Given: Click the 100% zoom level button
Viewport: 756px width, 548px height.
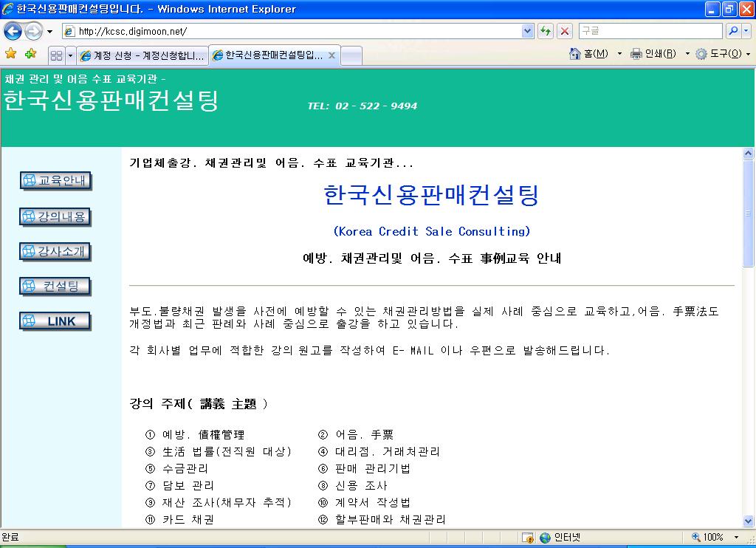Looking at the screenshot, I should tap(707, 537).
